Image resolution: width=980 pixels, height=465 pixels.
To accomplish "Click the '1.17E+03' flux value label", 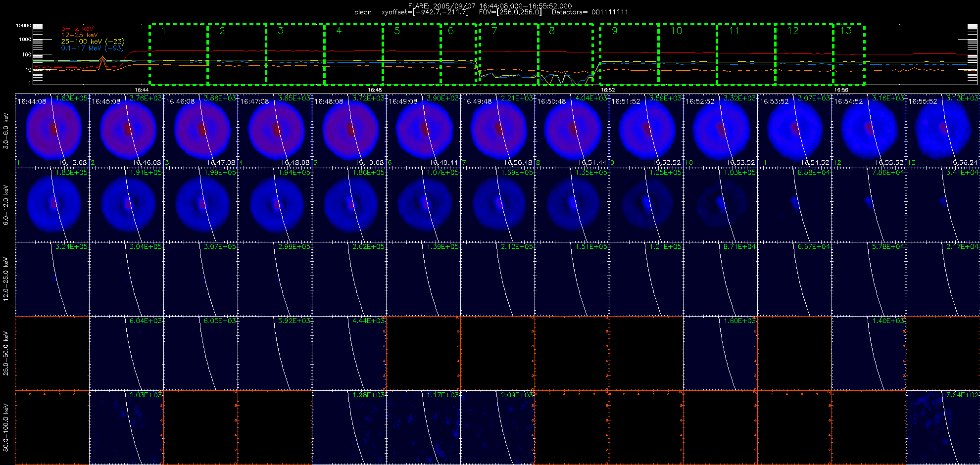I will coord(442,395).
